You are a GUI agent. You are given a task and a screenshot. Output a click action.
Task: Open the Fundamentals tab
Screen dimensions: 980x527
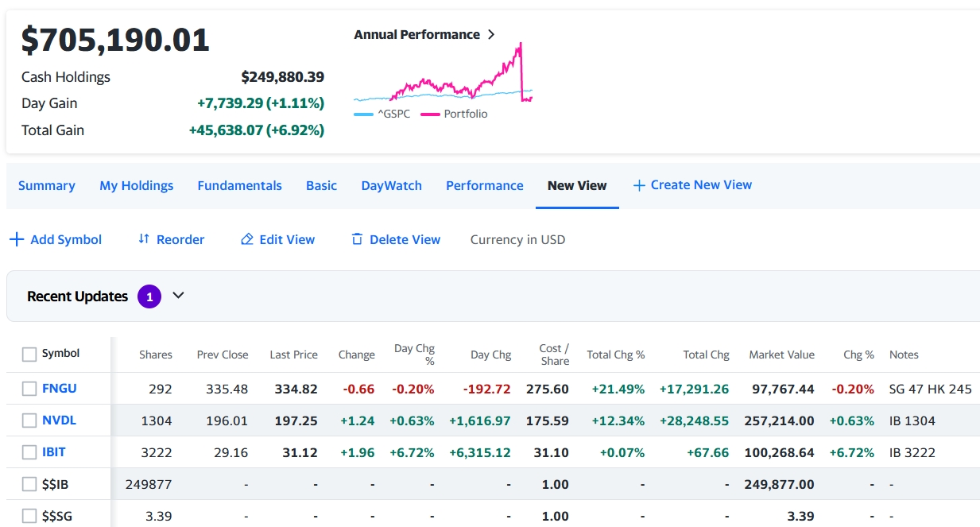(x=239, y=185)
